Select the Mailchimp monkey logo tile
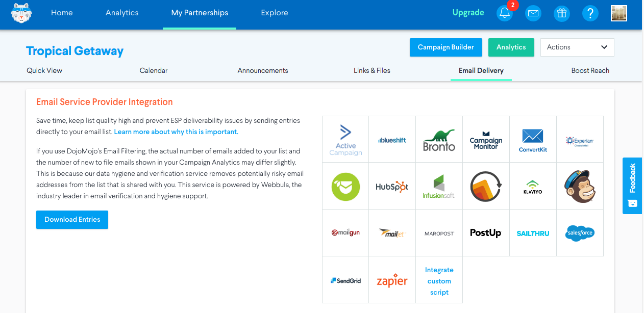This screenshot has height=313, width=644. (x=580, y=186)
